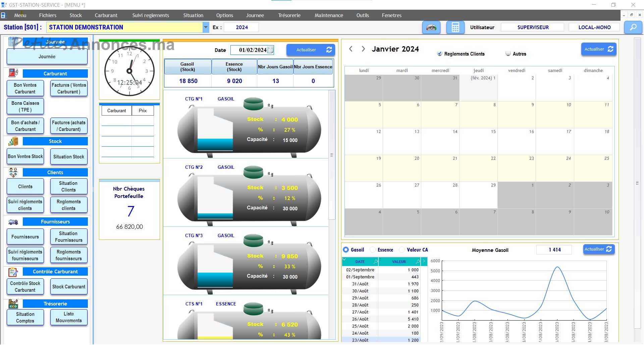Click the right panel vertical scrollbar
This screenshot has height=345, width=644.
637,183
